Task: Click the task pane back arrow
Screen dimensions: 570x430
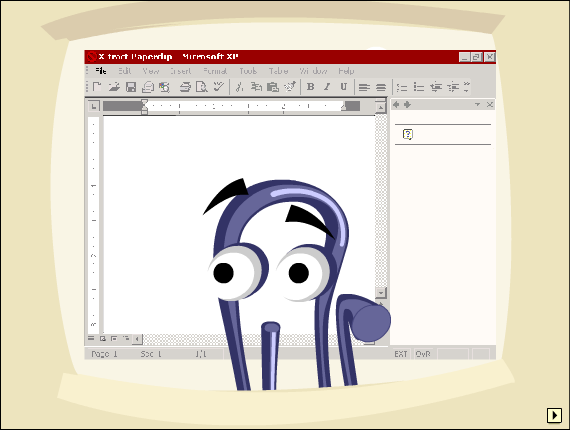Action: [x=396, y=105]
